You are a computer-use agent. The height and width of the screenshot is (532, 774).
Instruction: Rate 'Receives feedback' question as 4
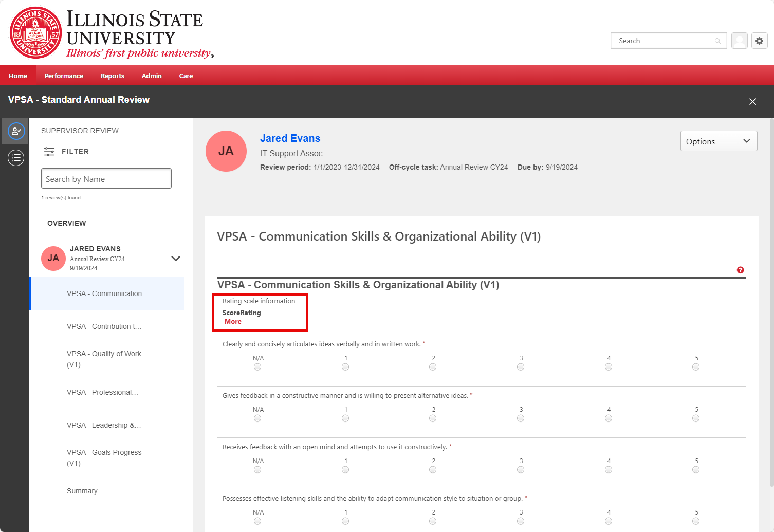tap(609, 470)
